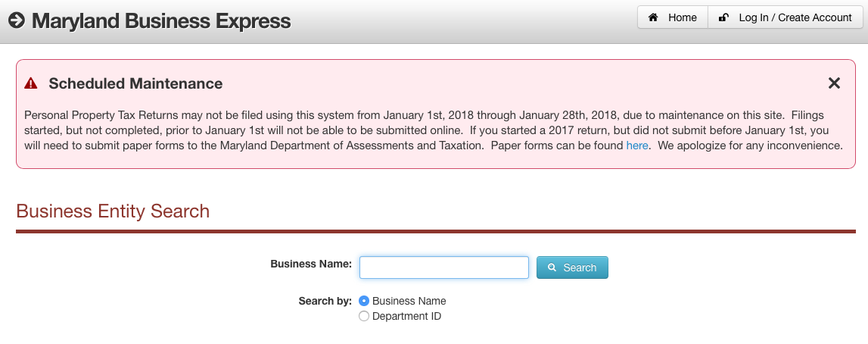Click the house icon in the Home button
This screenshot has width=868, height=344.
coord(653,17)
